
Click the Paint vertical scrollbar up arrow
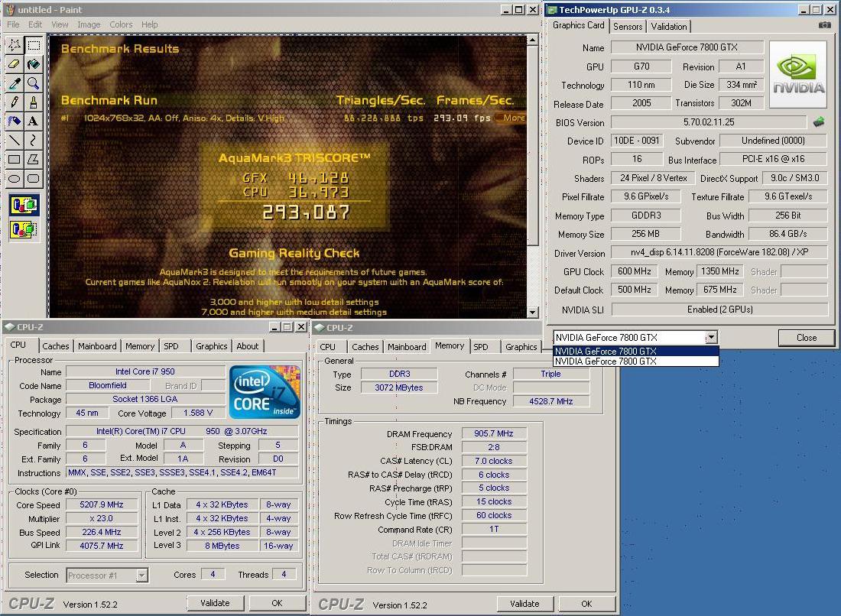click(x=532, y=41)
